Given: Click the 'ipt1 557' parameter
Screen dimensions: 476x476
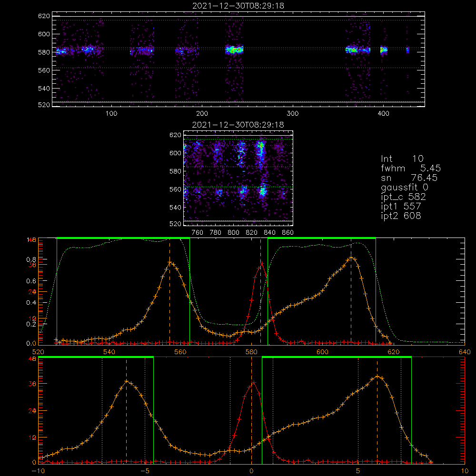Looking at the screenshot, I should coord(401,207).
